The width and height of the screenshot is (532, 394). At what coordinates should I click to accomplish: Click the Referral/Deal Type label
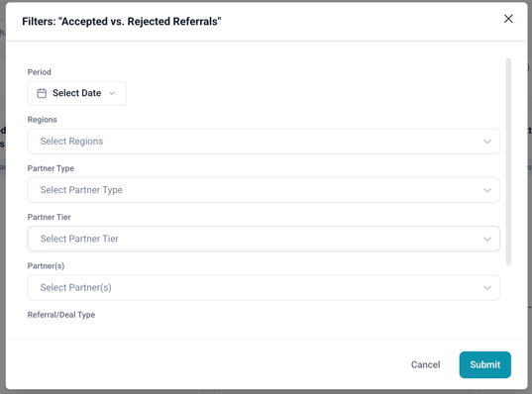point(61,315)
